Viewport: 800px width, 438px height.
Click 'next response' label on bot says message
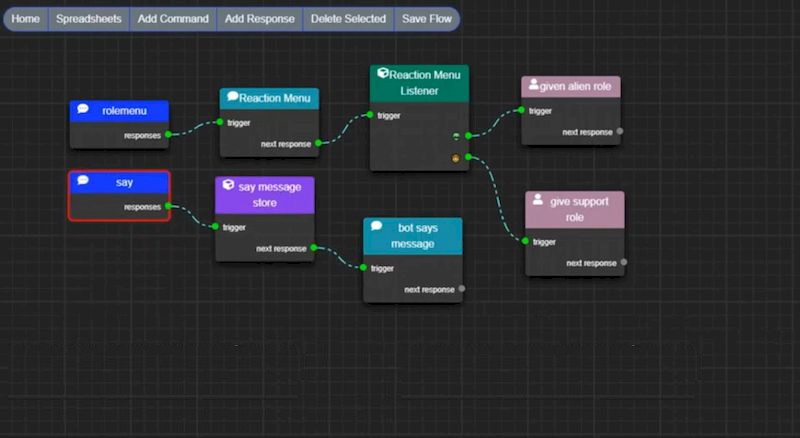(x=429, y=289)
